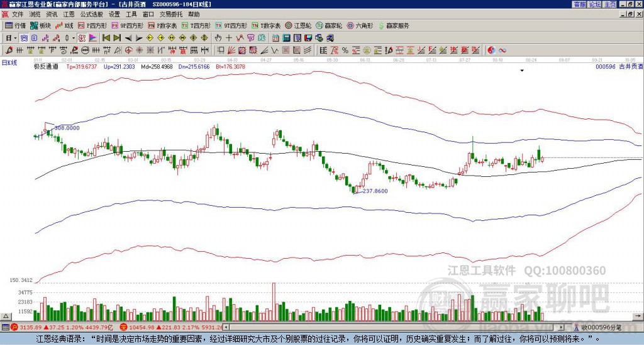Open the T数字表 time table
This screenshot has width=644, height=345.
click(x=266, y=25)
